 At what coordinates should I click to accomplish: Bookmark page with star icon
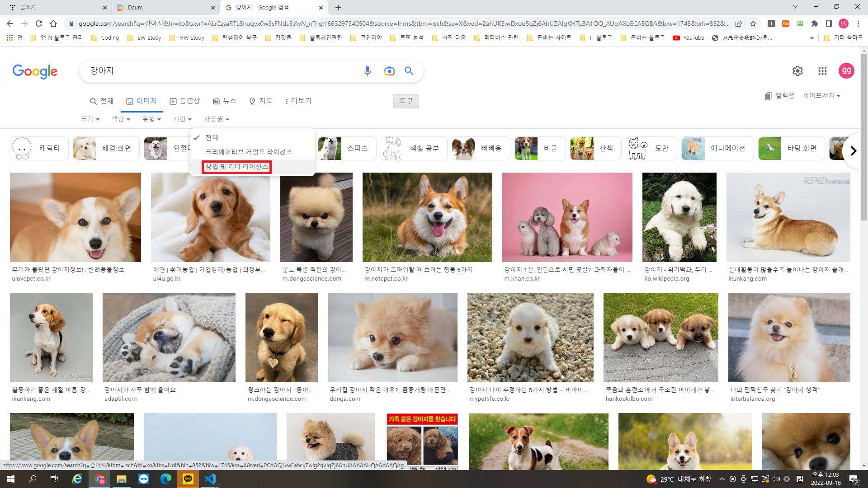pyautogui.click(x=753, y=23)
